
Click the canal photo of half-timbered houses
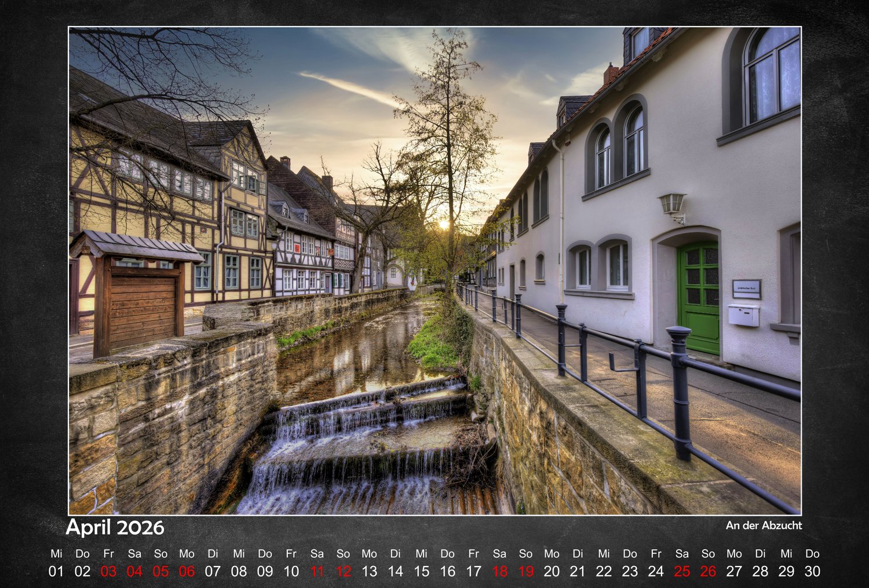tap(435, 271)
